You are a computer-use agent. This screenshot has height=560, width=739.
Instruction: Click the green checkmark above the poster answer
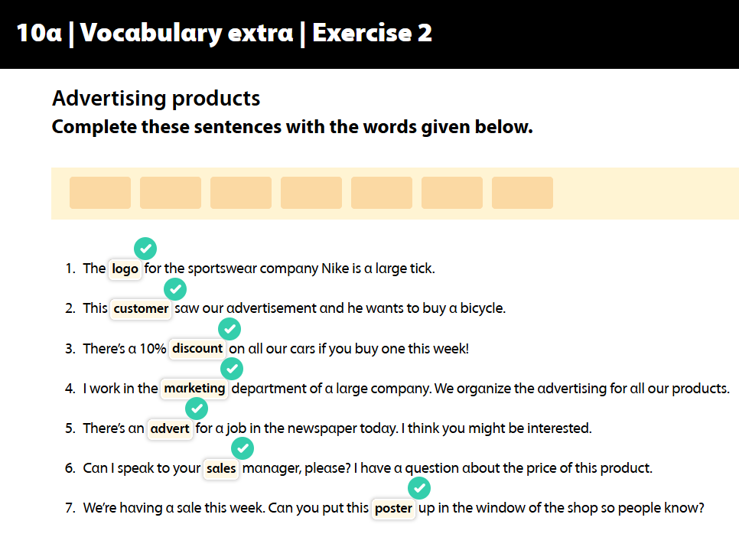[418, 488]
